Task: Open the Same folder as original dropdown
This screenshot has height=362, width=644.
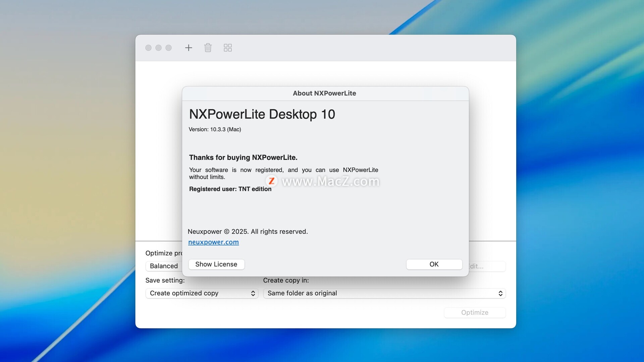Action: (384, 293)
